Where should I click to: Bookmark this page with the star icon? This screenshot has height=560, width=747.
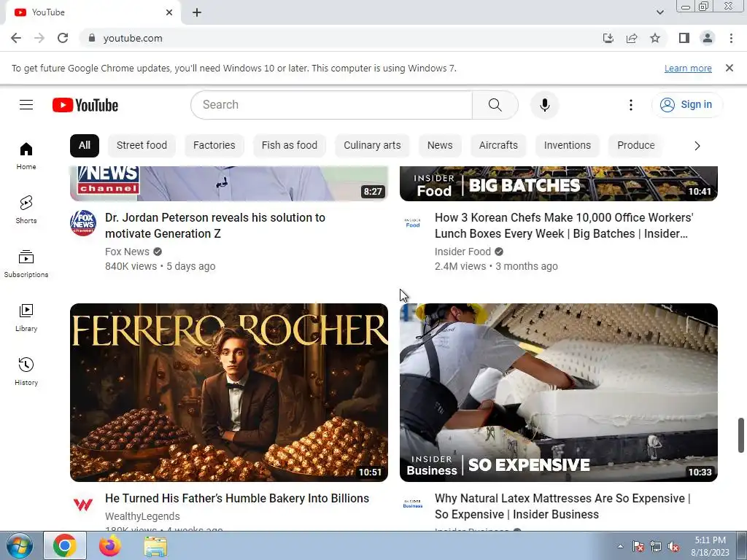(x=655, y=38)
